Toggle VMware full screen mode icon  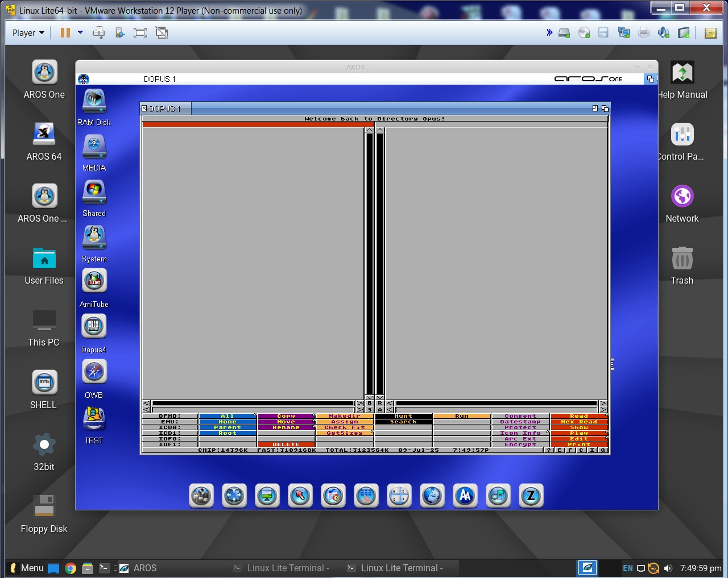coord(140,33)
